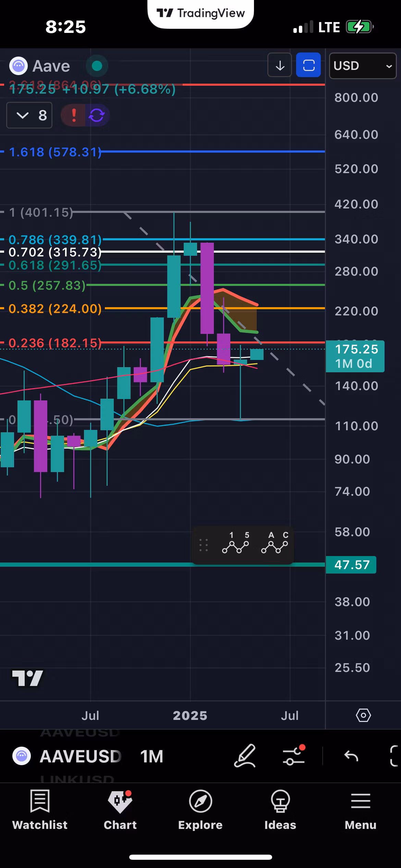Viewport: 401px width, 868px height.
Task: Select the 0.5 (257.83) Fibonacci label
Action: click(47, 285)
